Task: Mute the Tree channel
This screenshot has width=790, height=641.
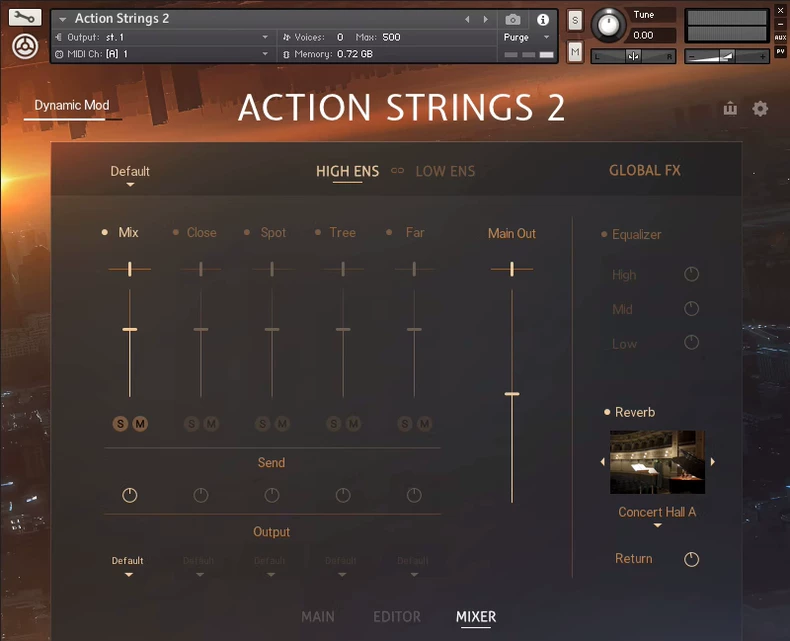Action: pos(353,424)
